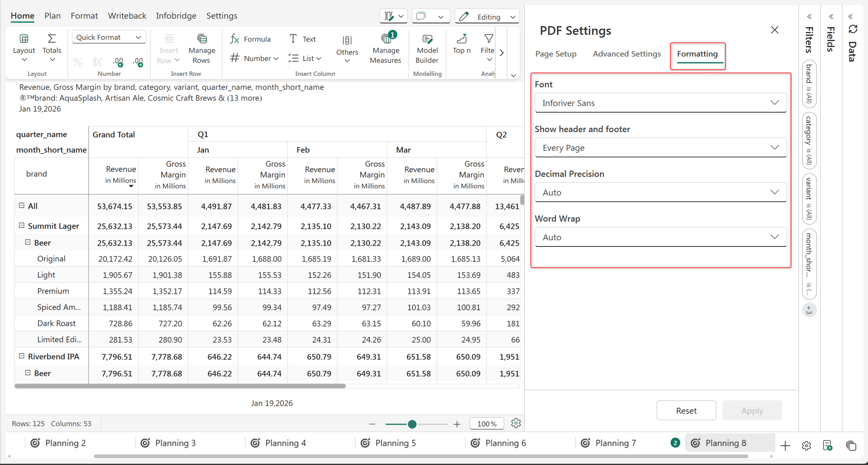Viewport: 868px width, 465px height.
Task: Open the Font dropdown
Action: coord(660,102)
